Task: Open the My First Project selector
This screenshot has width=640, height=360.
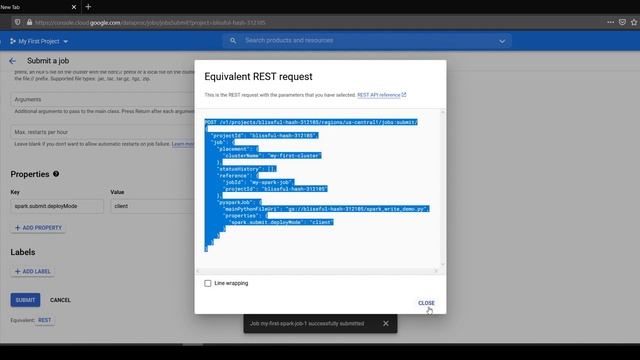Action: click(x=39, y=41)
